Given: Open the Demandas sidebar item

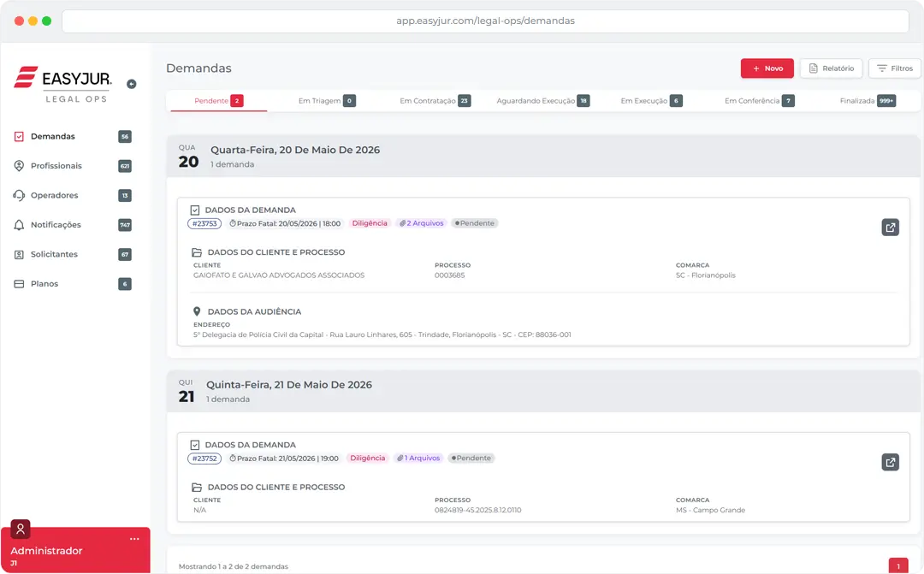Looking at the screenshot, I should click(x=73, y=136).
